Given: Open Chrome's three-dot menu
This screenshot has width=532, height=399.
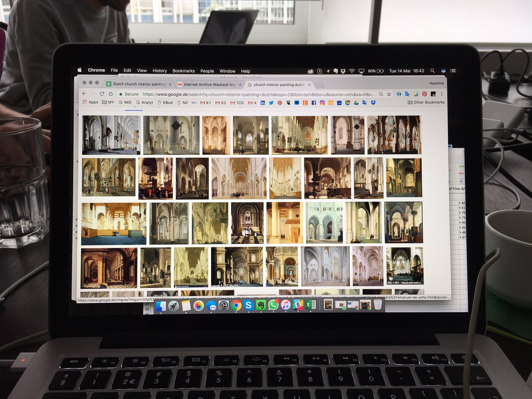Looking at the screenshot, I should click(442, 94).
